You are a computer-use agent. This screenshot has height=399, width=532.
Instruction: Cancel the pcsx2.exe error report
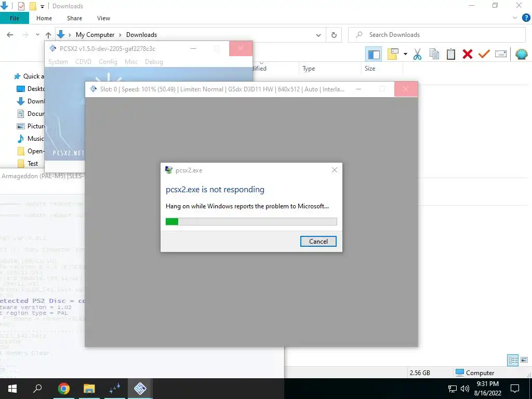[x=318, y=241]
